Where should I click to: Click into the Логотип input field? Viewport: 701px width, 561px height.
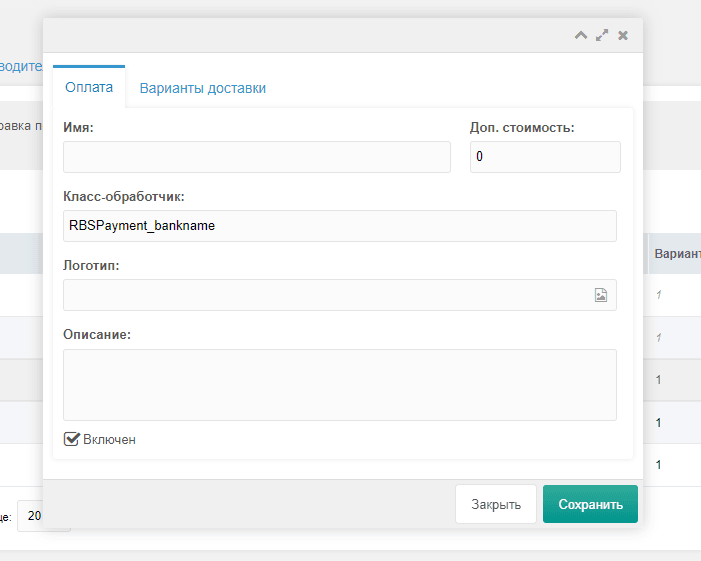tap(325, 295)
